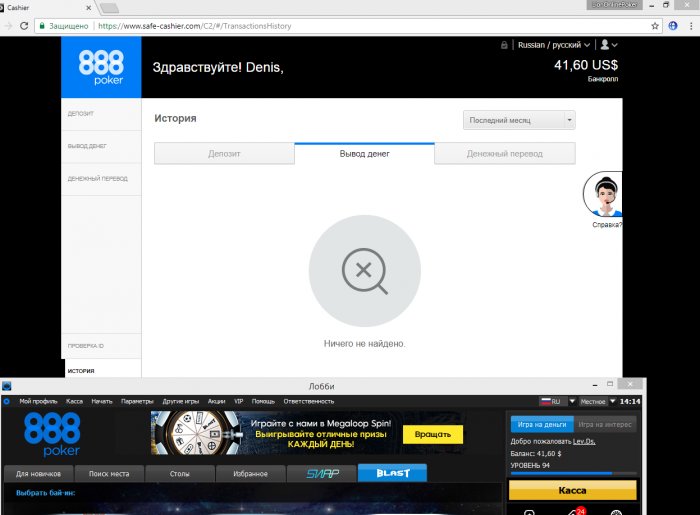Click the 888 poker logo in the lobby

click(52, 434)
